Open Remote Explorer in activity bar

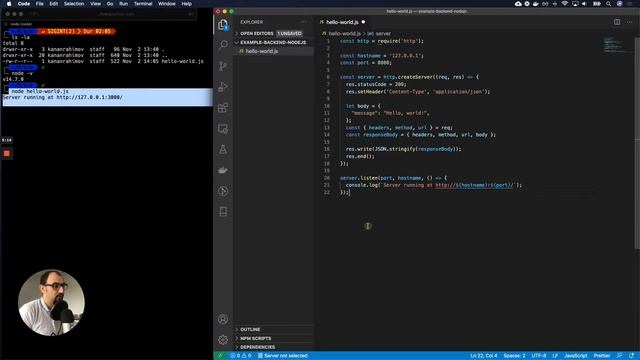pyautogui.click(x=223, y=129)
